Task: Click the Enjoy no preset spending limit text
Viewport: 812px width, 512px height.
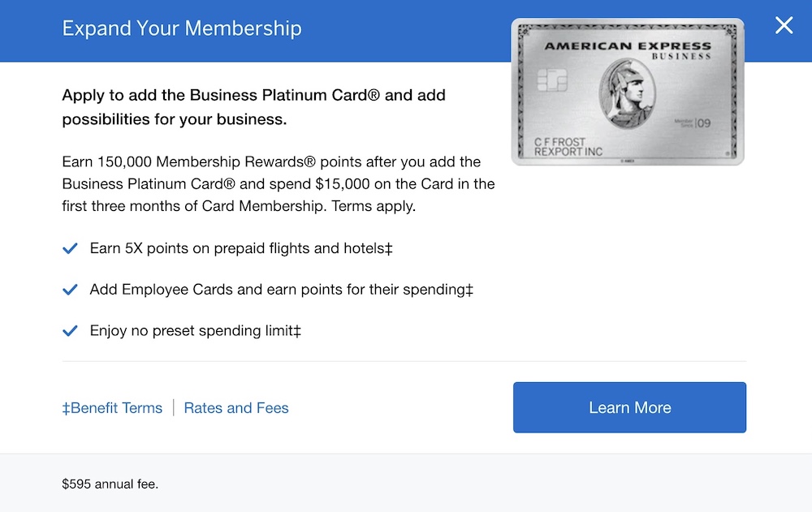Action: pos(195,331)
